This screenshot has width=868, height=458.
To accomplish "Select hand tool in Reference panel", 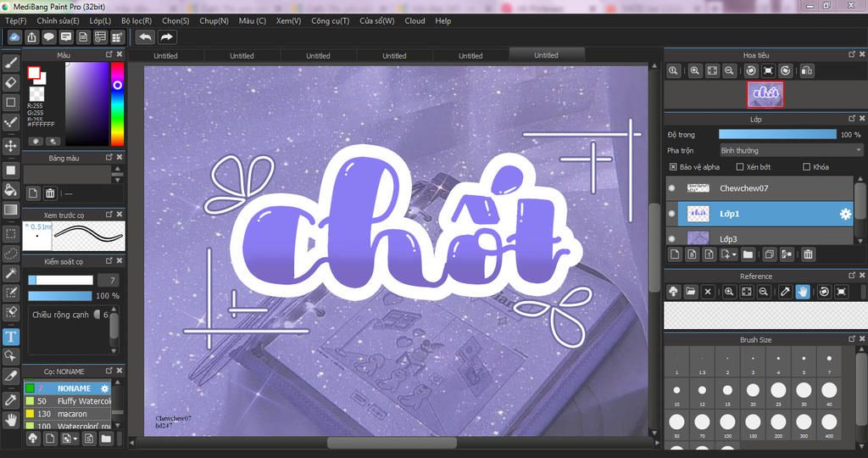I will coord(803,291).
